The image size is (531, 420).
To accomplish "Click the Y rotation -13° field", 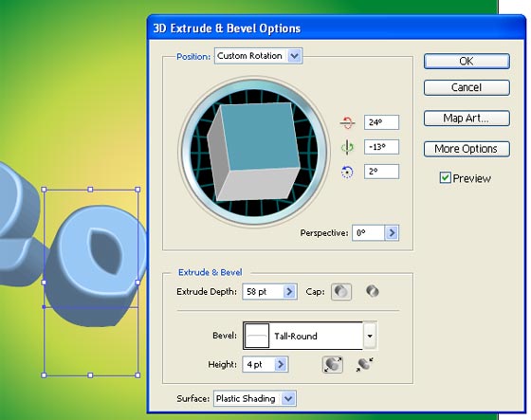I will click(381, 147).
